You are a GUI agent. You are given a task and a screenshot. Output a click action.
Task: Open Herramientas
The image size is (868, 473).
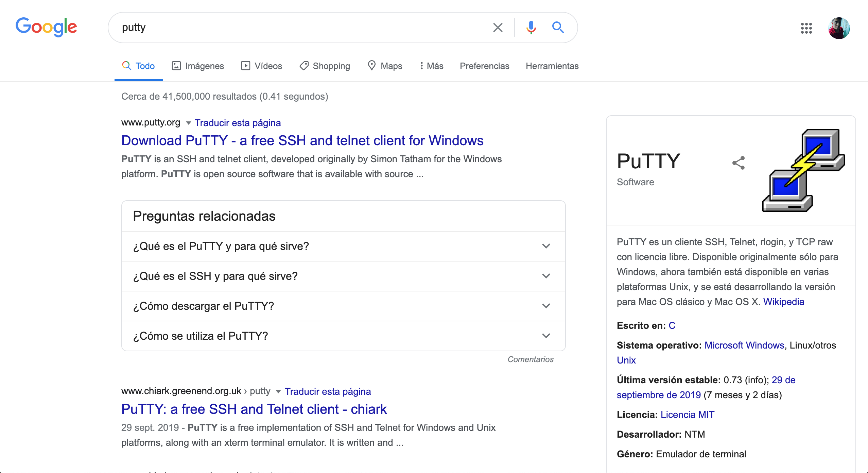click(552, 66)
